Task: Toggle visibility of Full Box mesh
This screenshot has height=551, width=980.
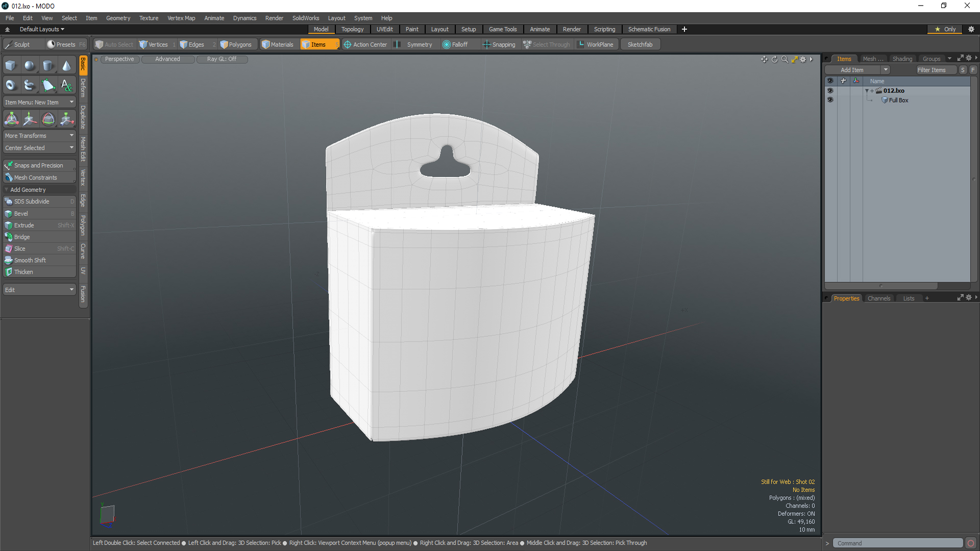Action: tap(830, 100)
